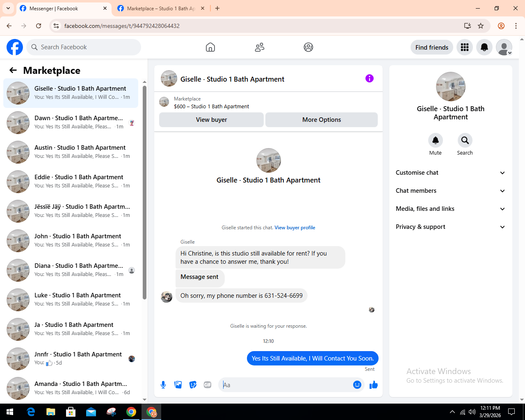Choose a GIF icon
Image resolution: width=525 pixels, height=420 pixels.
click(x=208, y=385)
